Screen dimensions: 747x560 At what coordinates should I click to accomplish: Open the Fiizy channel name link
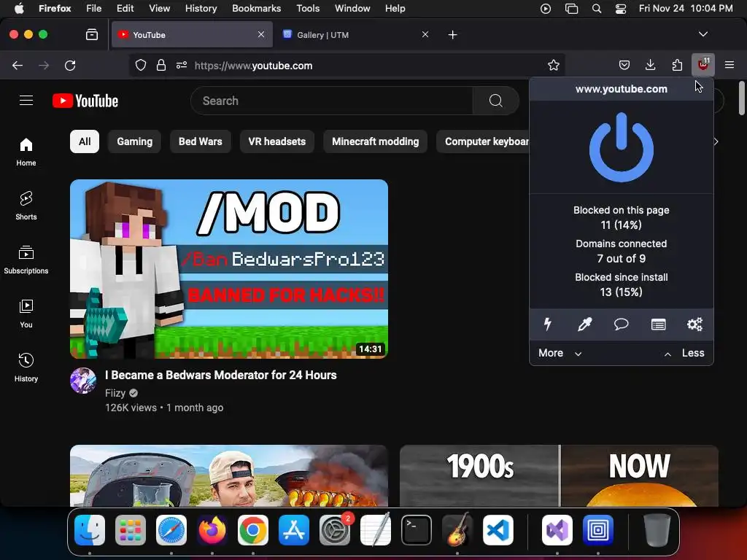coord(115,393)
